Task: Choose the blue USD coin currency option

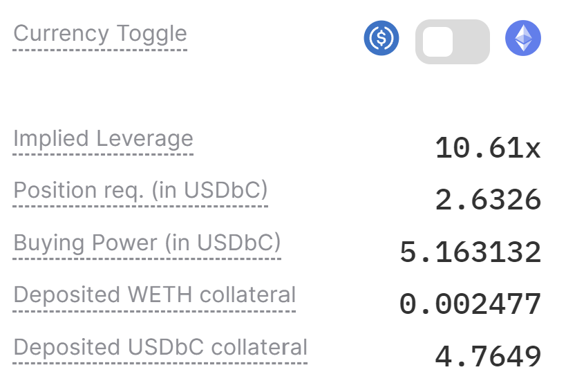Action: [381, 38]
